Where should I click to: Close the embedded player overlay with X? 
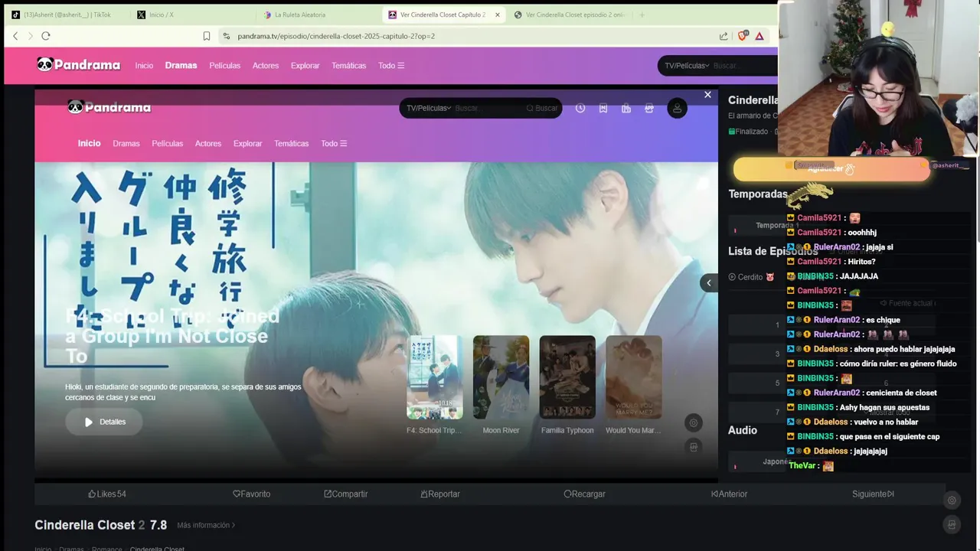(707, 95)
